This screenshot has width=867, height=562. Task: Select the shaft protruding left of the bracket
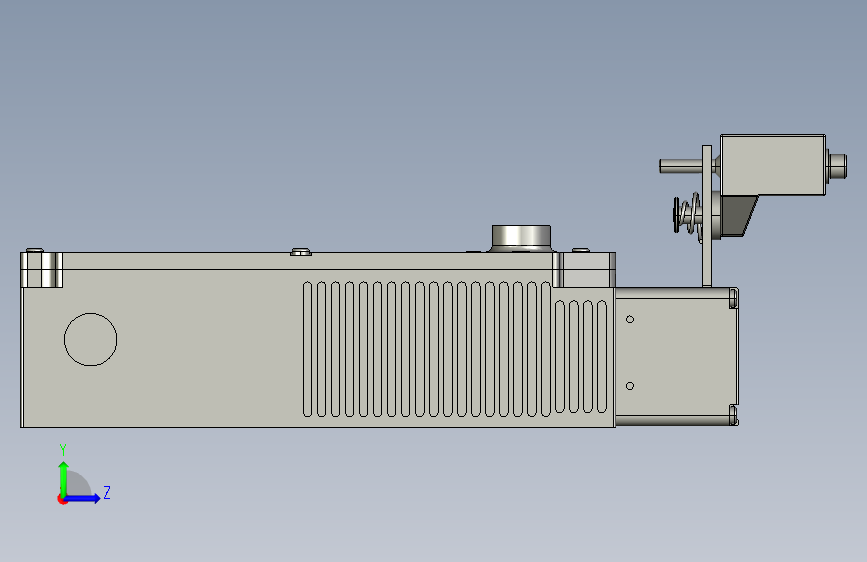tap(681, 165)
